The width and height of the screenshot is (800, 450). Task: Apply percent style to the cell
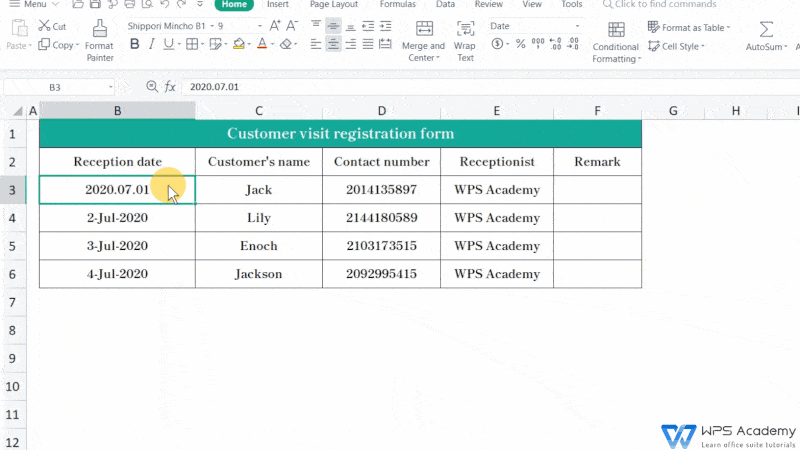click(x=520, y=44)
